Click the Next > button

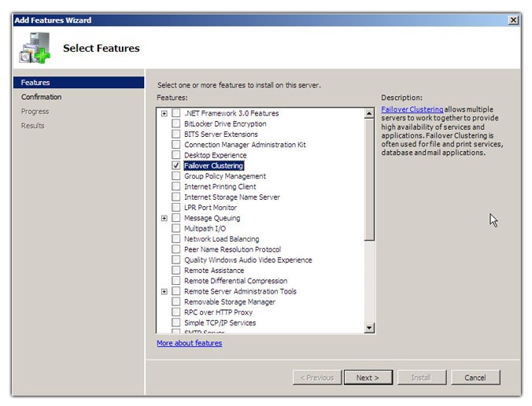[x=368, y=378]
